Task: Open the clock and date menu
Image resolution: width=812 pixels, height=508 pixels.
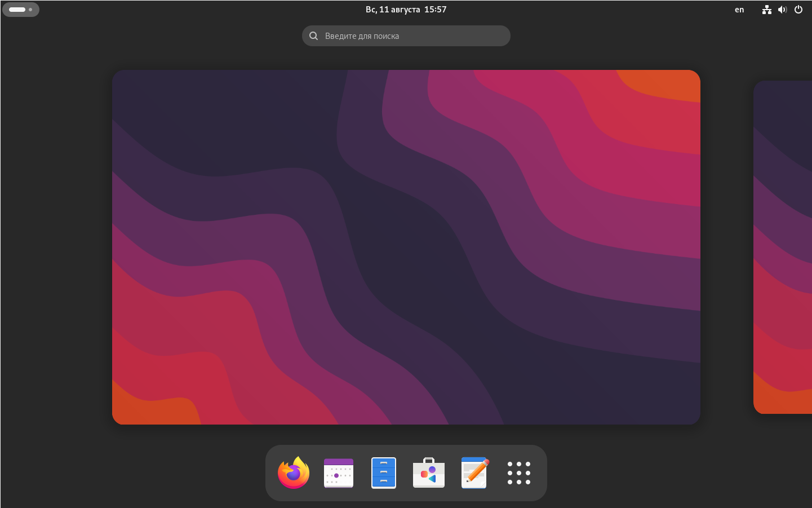Action: click(406, 10)
